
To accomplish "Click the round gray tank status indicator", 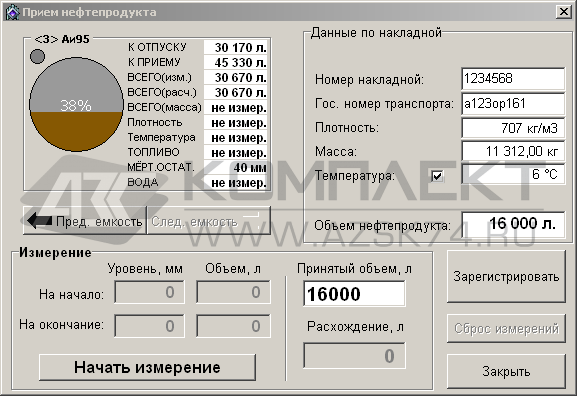I will click(x=37, y=56).
